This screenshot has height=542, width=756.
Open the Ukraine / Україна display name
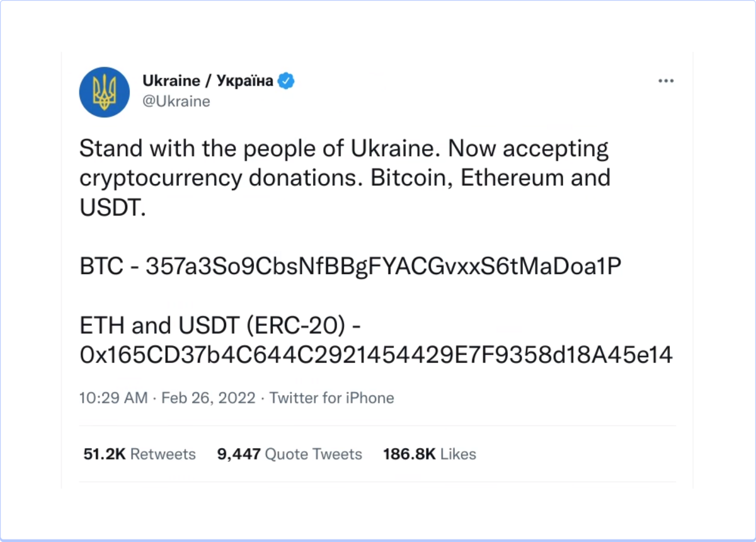(209, 81)
